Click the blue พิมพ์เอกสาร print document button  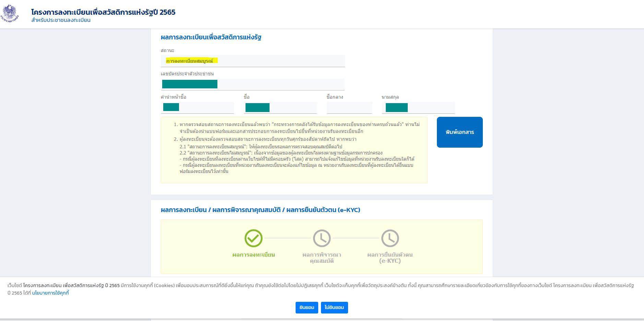[460, 132]
